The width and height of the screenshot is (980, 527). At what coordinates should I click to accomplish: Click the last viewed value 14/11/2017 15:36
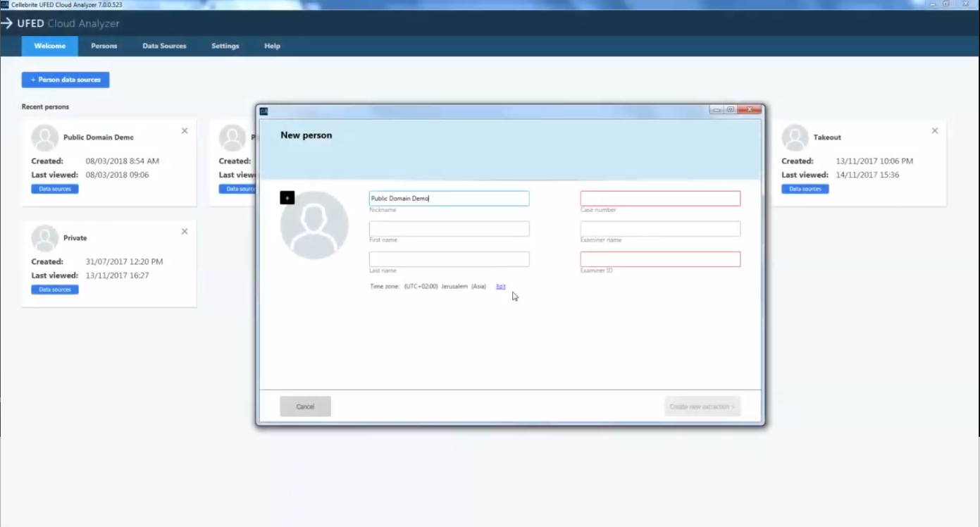(x=867, y=175)
